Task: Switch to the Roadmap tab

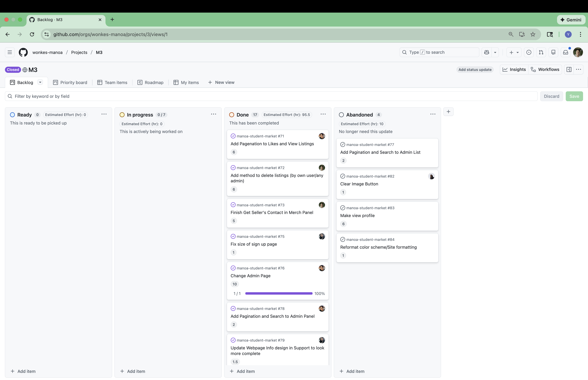Action: tap(150, 82)
